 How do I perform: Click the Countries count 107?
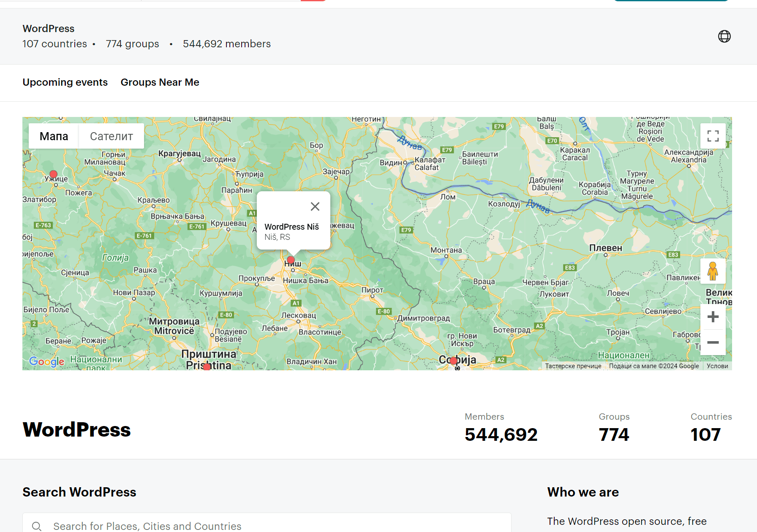pyautogui.click(x=705, y=434)
